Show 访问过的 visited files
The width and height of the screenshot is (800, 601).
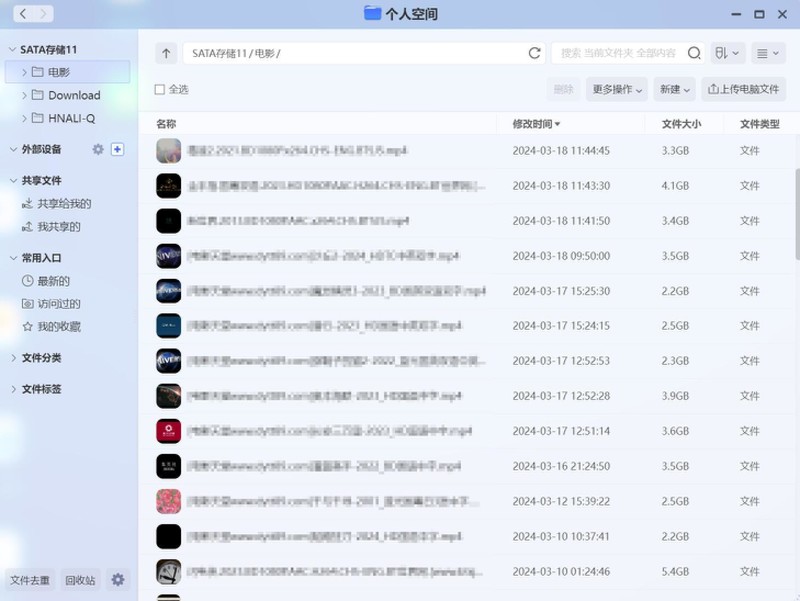pyautogui.click(x=51, y=304)
